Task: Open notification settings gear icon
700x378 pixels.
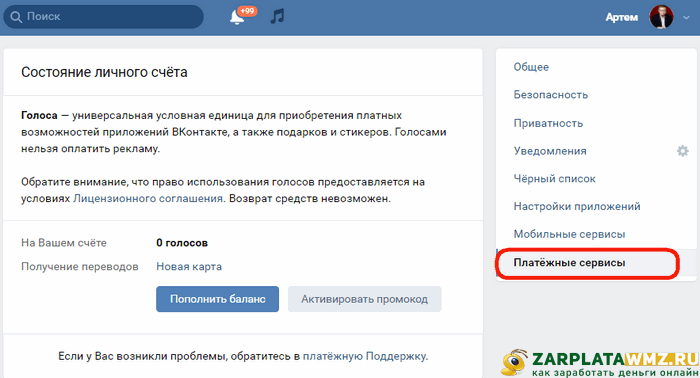Action: coord(682,151)
